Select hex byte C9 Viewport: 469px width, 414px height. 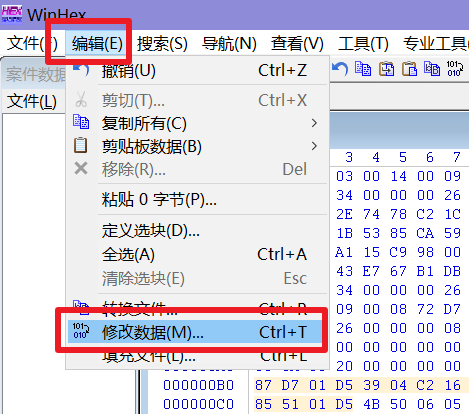click(x=398, y=252)
